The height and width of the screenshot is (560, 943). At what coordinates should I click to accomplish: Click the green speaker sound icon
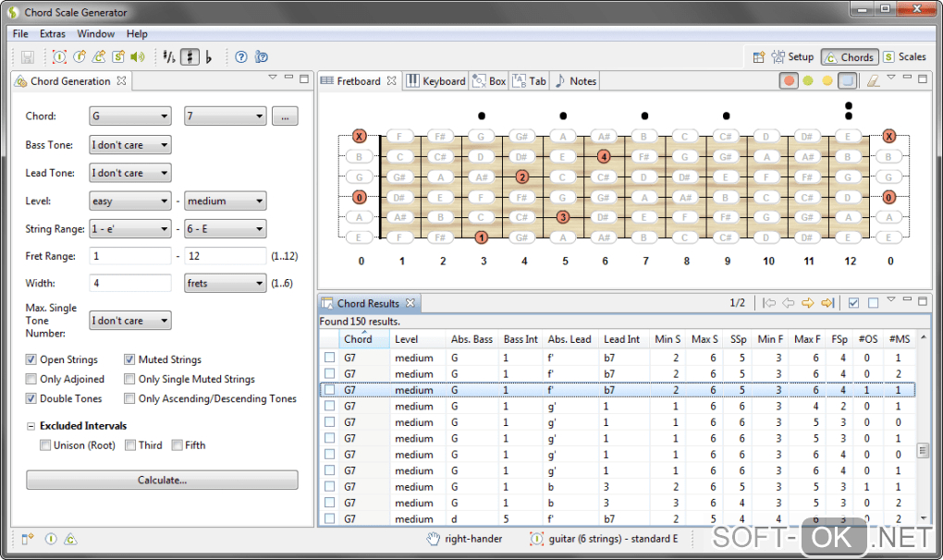click(138, 56)
